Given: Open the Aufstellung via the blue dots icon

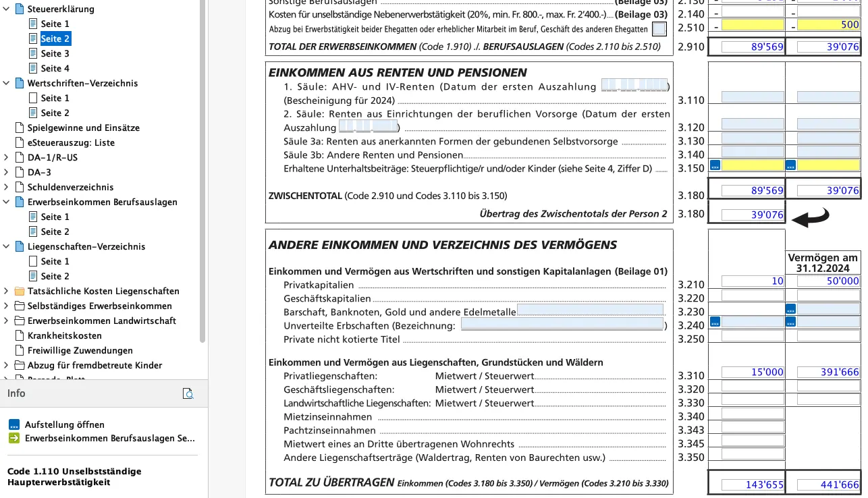Looking at the screenshot, I should coord(16,424).
